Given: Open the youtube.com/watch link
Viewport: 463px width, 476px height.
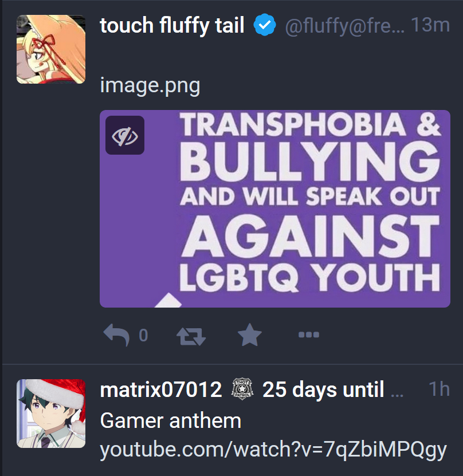Looking at the screenshot, I should point(273,449).
